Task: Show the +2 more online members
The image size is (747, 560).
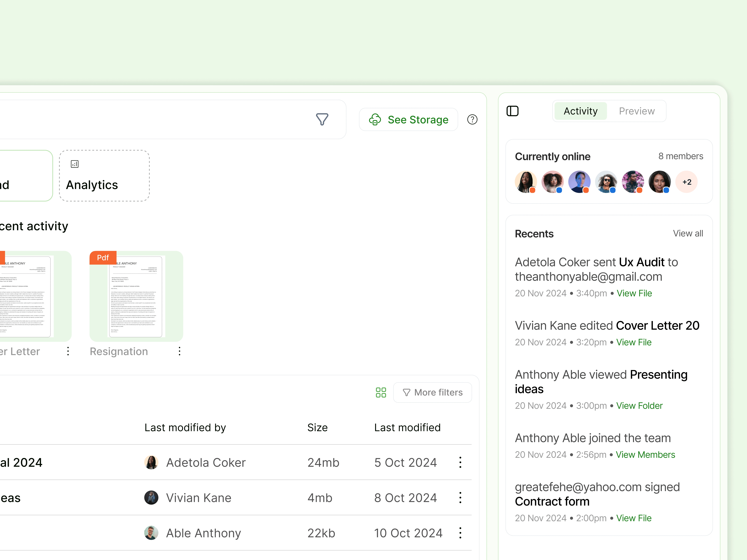Action: point(687,182)
